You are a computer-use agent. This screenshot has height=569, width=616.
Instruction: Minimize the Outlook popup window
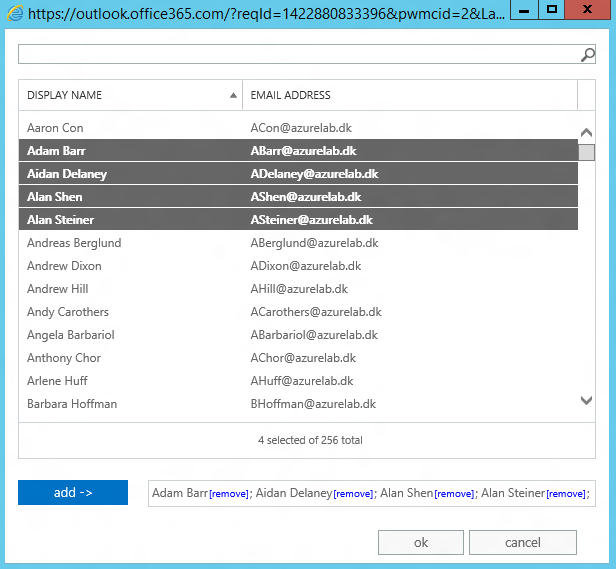(x=523, y=10)
